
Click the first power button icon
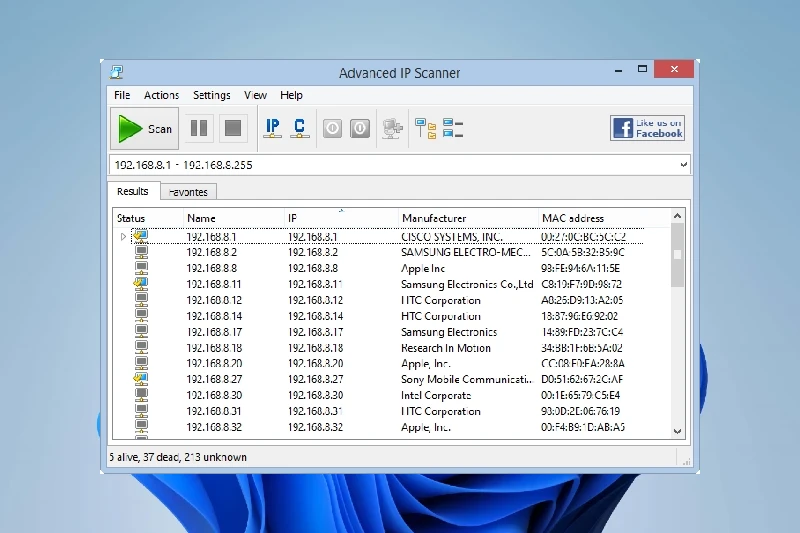(332, 128)
